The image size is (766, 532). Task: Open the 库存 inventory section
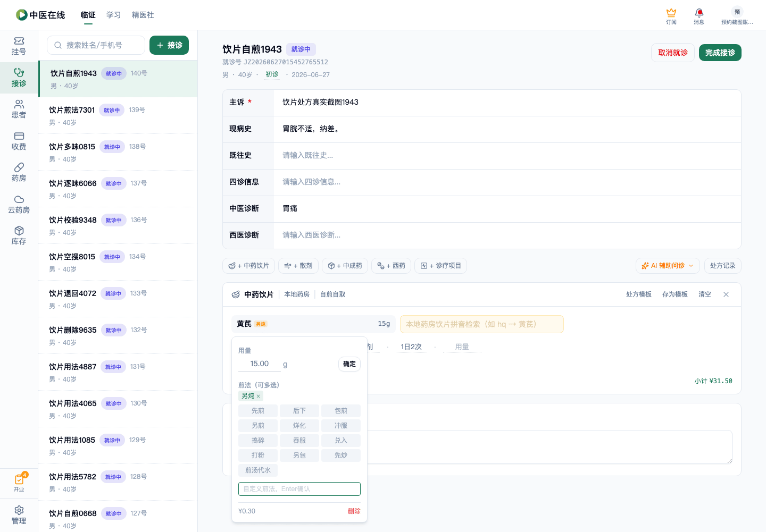point(19,236)
